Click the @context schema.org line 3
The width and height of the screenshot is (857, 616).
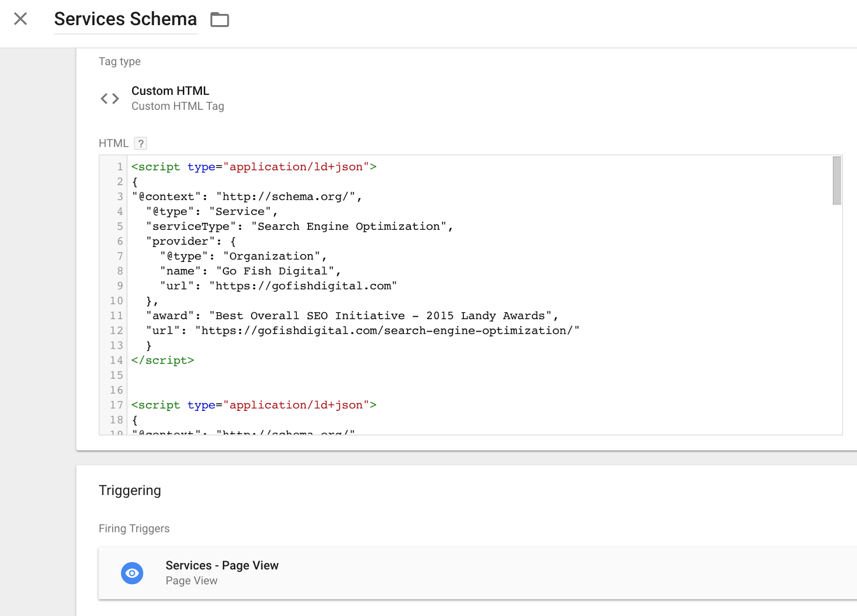click(247, 197)
